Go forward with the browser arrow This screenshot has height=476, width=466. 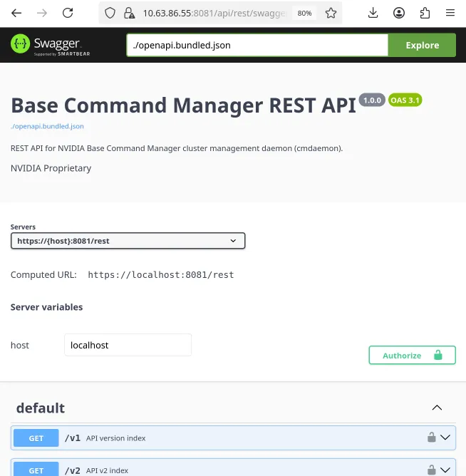(42, 13)
